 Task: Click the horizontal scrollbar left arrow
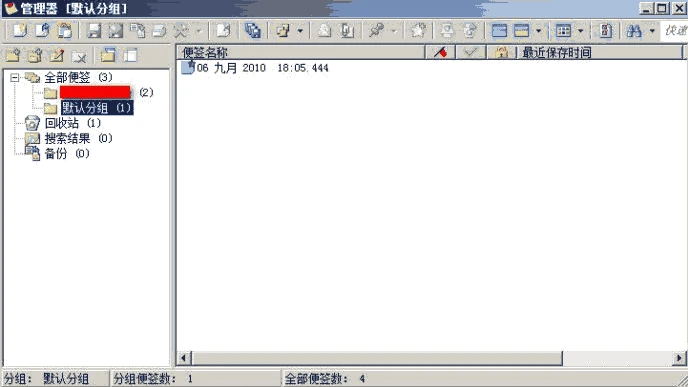[184, 358]
